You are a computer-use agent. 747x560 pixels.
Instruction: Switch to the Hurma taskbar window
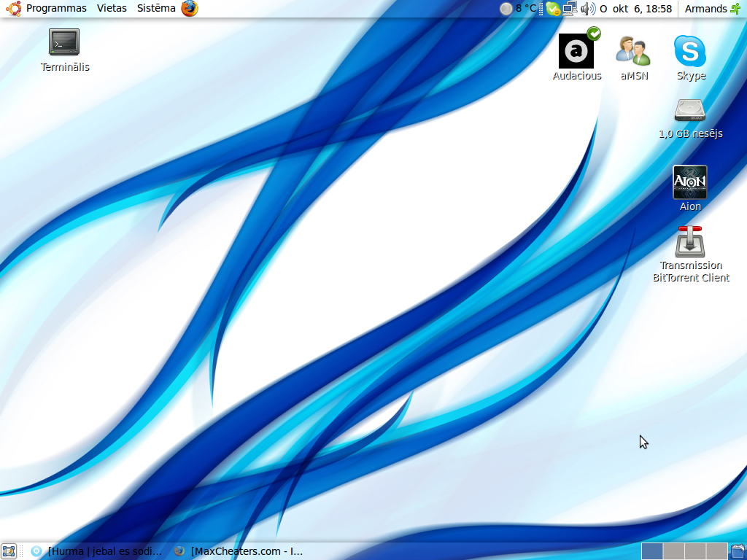click(x=97, y=551)
